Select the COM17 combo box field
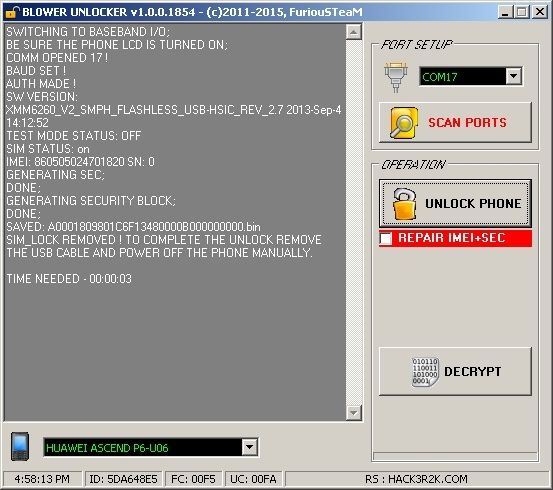The height and width of the screenshot is (490, 553). pos(471,76)
